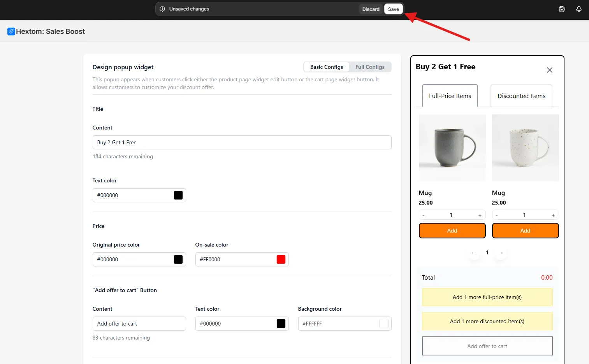Go to next page arrow in preview
Viewport: 589px width, 364px height.
pos(501,253)
